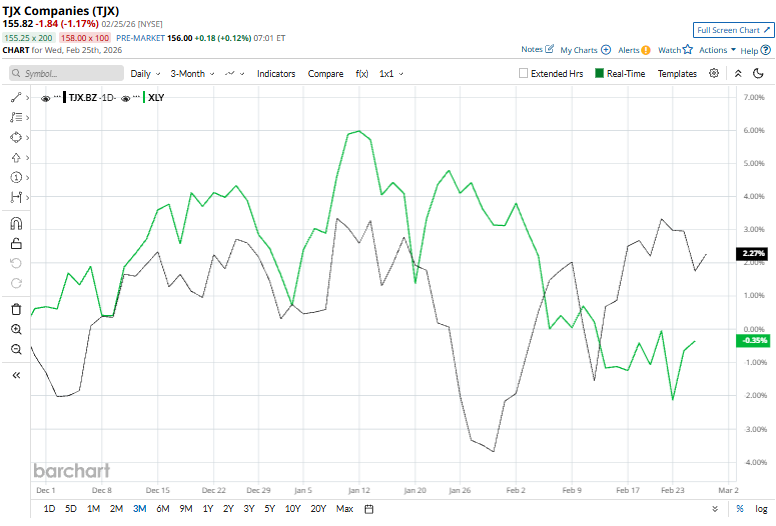The width and height of the screenshot is (776, 526).
Task: Enable the Extended Hrs checkbox
Action: [x=523, y=73]
